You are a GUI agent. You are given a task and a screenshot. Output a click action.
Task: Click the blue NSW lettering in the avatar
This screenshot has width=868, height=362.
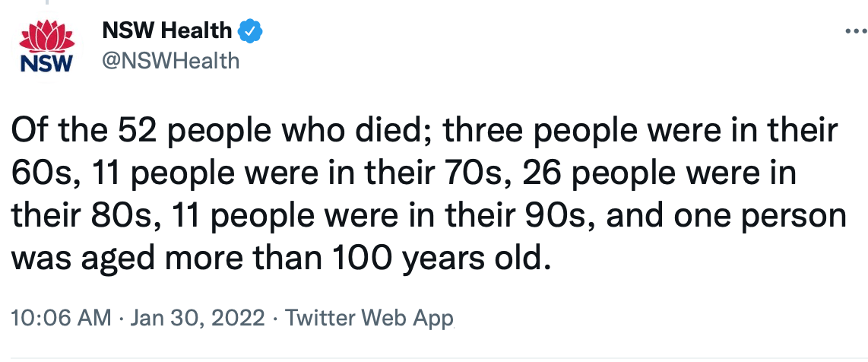[x=46, y=64]
